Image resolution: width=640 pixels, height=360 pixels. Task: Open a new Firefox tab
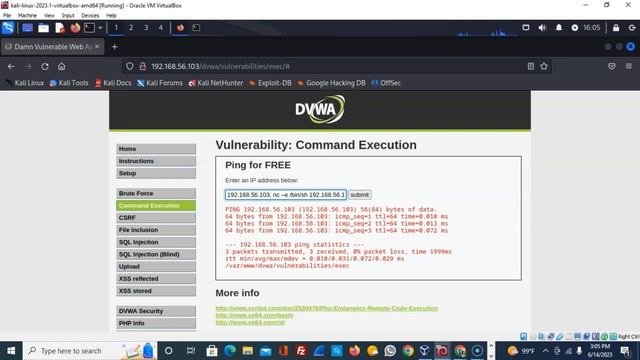114,47
